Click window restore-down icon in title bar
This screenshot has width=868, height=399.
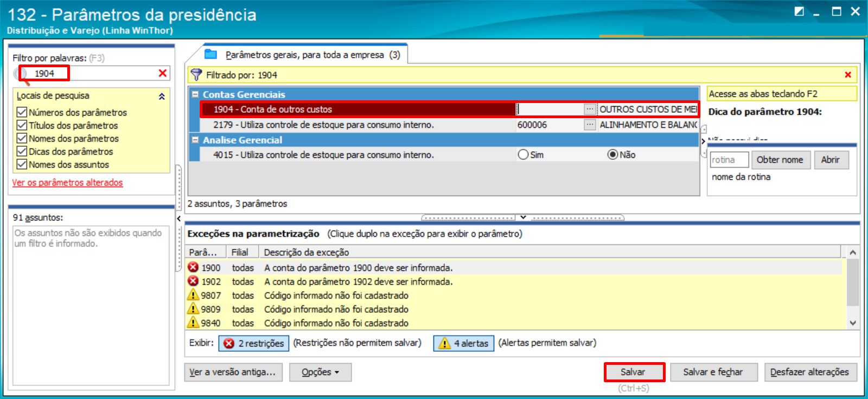click(x=837, y=11)
